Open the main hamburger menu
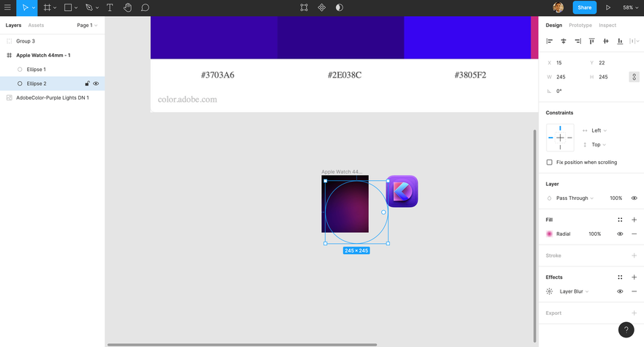644x347 pixels. pos(7,7)
